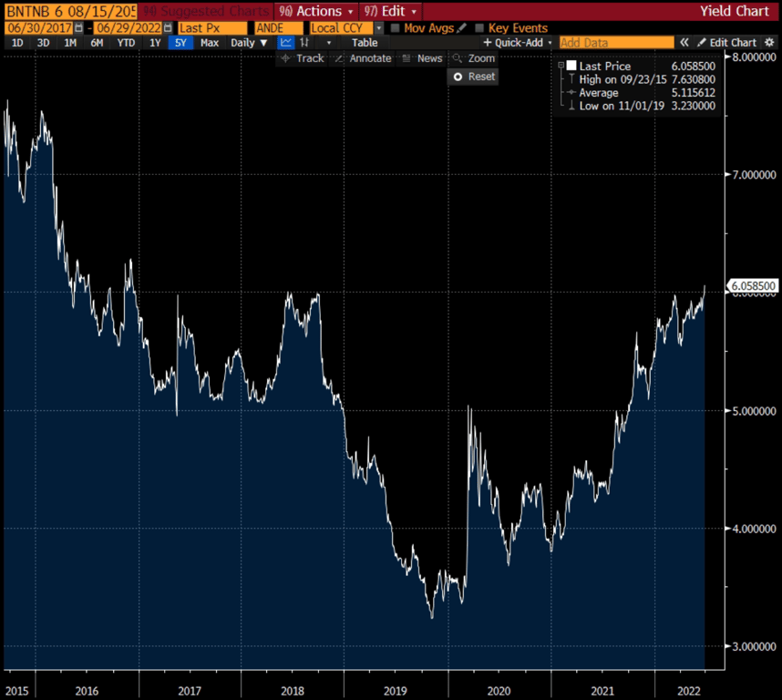Click the Zoom magnifier icon
This screenshot has height=700, width=782.
[x=458, y=58]
